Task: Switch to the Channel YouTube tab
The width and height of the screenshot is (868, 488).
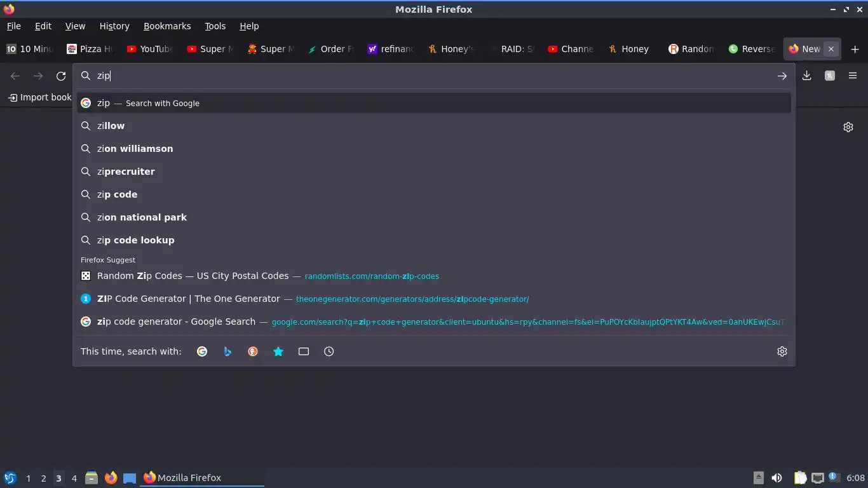Action: (571, 49)
